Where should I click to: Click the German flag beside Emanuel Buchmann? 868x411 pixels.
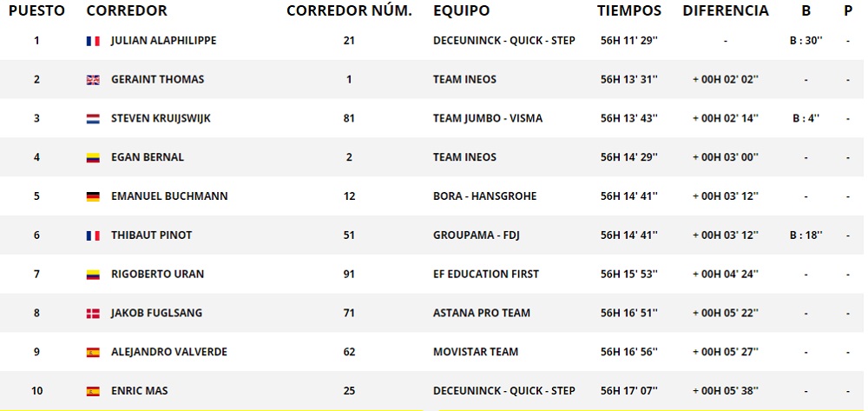[x=93, y=196]
